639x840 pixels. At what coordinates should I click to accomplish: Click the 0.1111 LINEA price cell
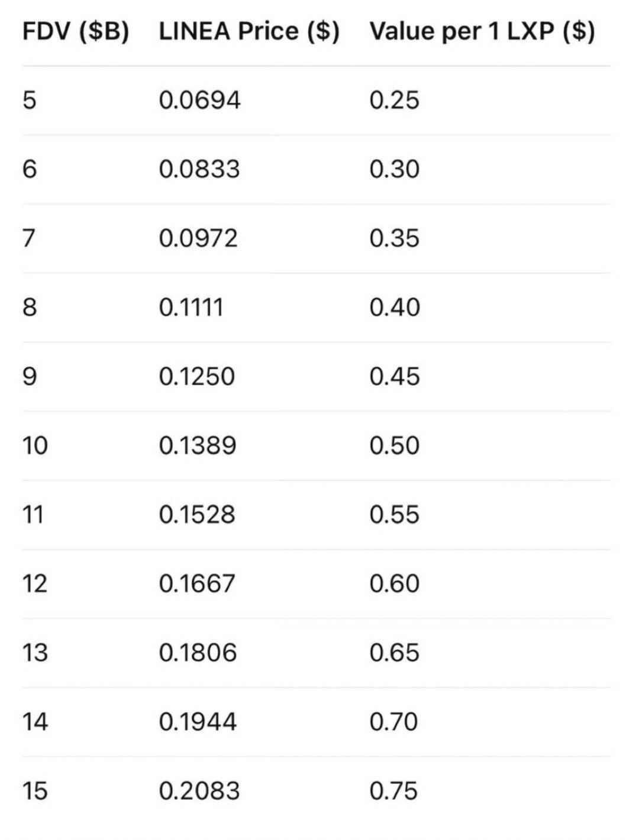[191, 308]
